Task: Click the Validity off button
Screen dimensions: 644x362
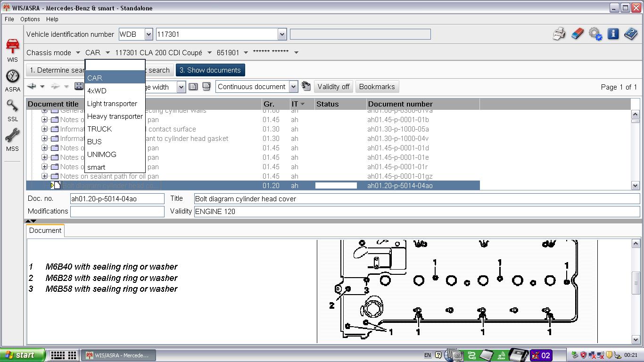Action: (x=333, y=87)
